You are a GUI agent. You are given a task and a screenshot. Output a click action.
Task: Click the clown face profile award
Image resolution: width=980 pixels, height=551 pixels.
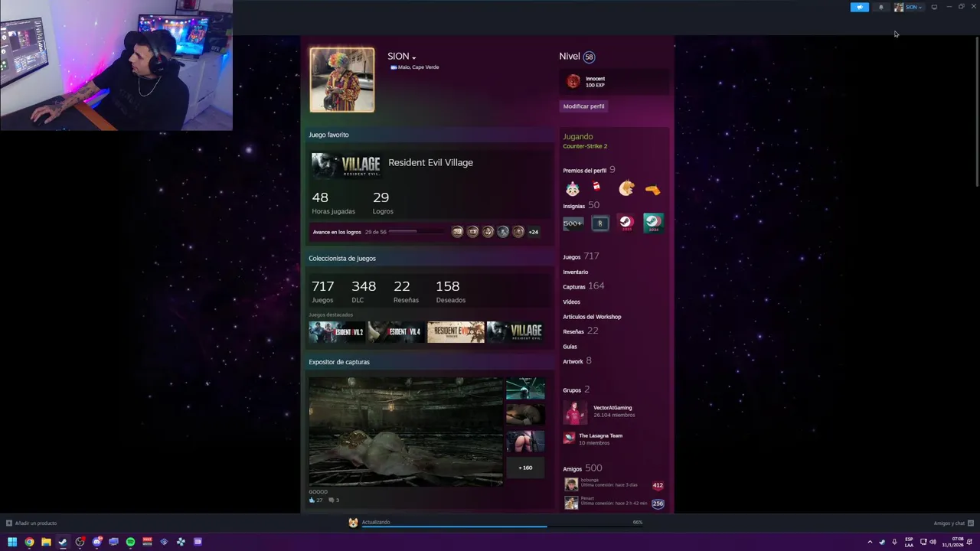click(x=573, y=188)
